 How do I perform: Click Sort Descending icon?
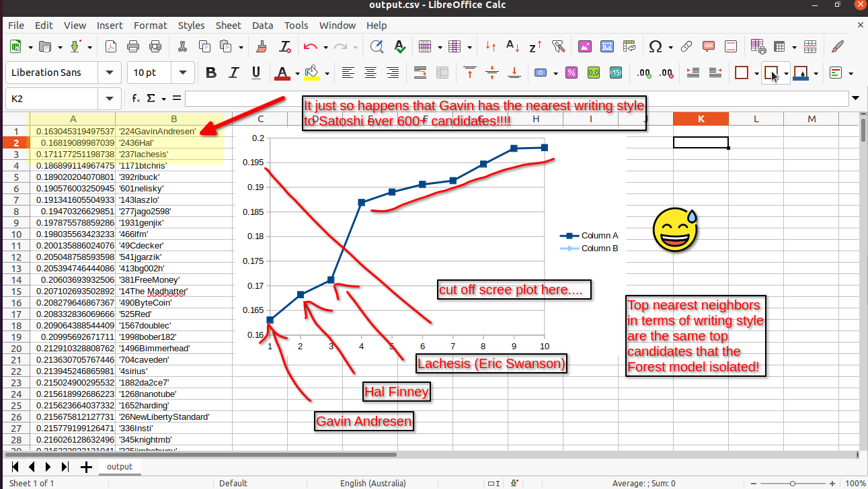pyautogui.click(x=535, y=46)
